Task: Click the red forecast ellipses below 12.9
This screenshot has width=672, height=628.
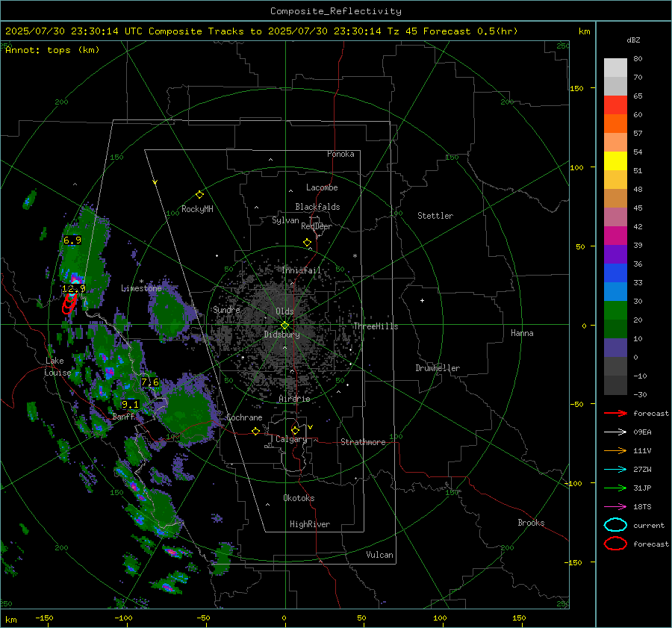Action: pos(69,303)
